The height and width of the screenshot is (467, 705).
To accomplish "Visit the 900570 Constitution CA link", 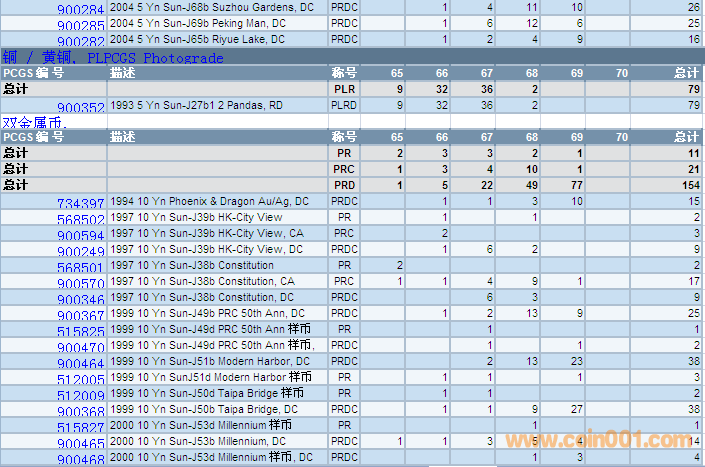I will (x=81, y=283).
